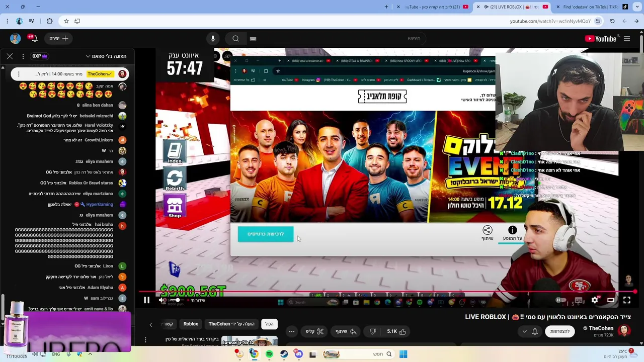This screenshot has height=362, width=644.
Task: Open YouTube notifications bell with 9+ badge
Action: pos(33,39)
